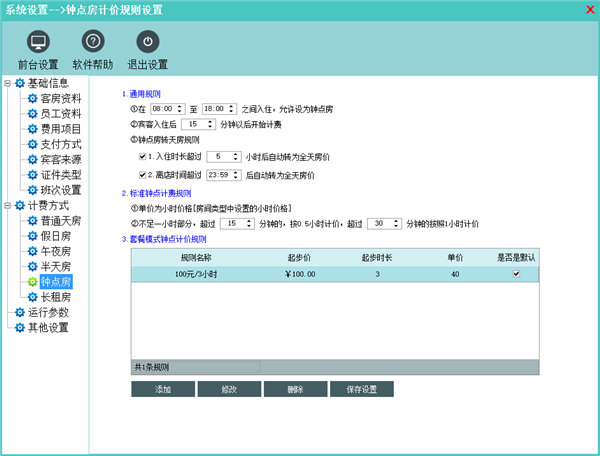Collapse the 基础信息 tree node
600x456 pixels.
click(x=7, y=84)
